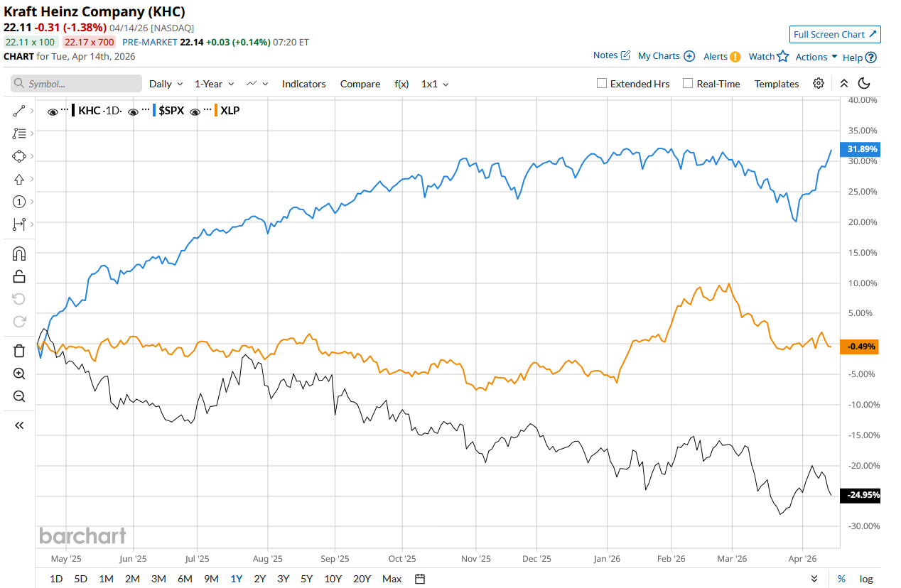The image size is (901, 588).
Task: Tick the Real-Time checkbox
Action: 688,83
